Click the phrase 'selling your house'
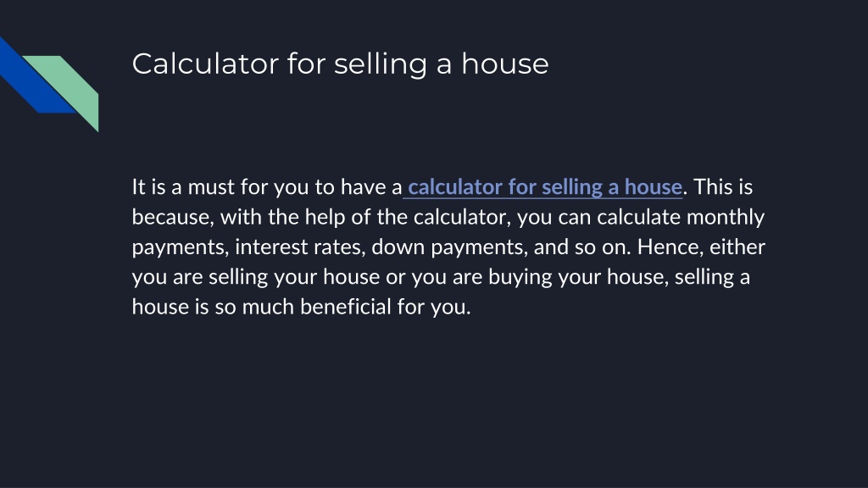 (x=294, y=277)
